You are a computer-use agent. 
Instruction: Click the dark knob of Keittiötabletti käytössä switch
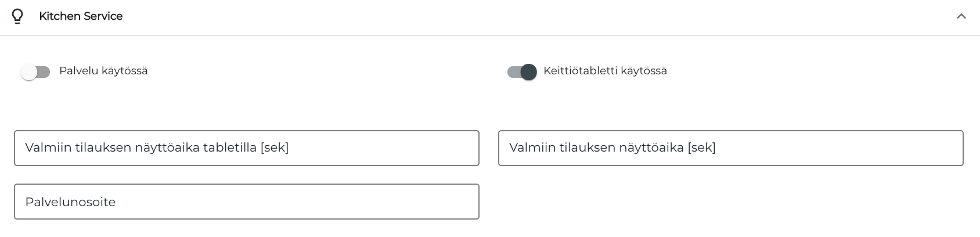(528, 72)
